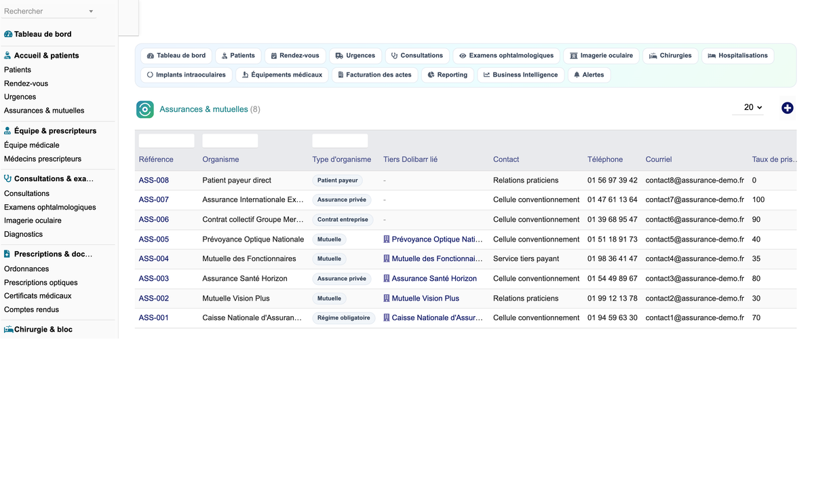Open record ASS-001
This screenshot has height=504, width=814.
pos(154,317)
